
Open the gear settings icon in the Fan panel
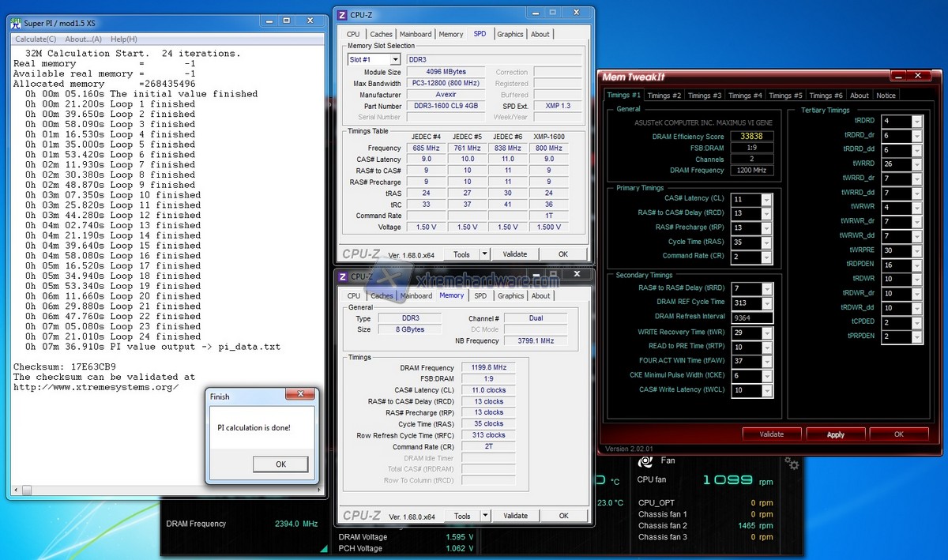click(792, 464)
